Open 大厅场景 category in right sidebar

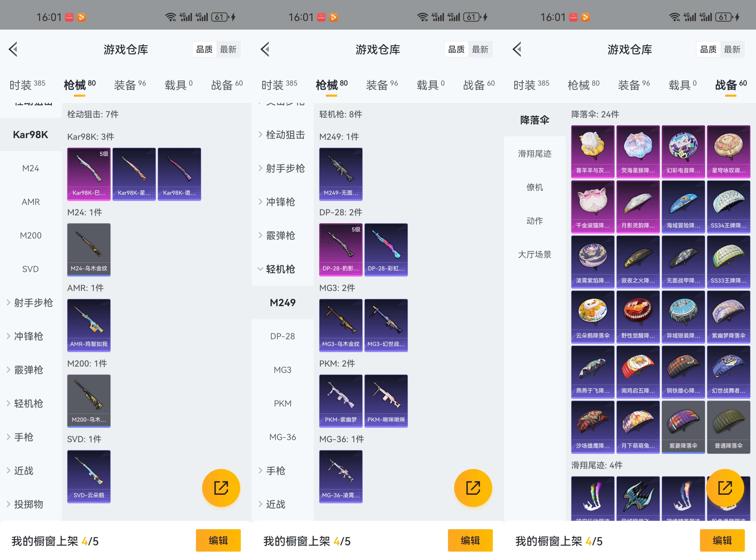pyautogui.click(x=535, y=255)
